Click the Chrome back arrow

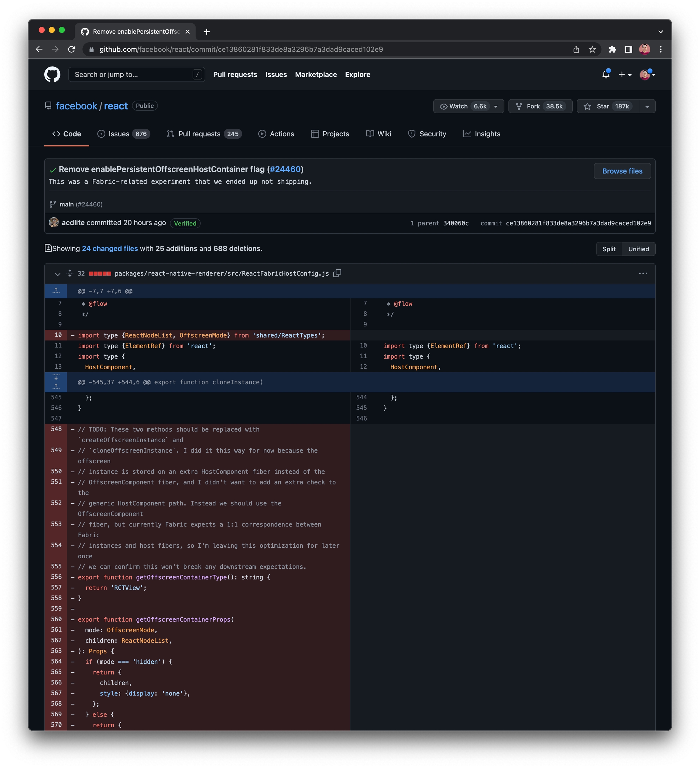[39, 49]
